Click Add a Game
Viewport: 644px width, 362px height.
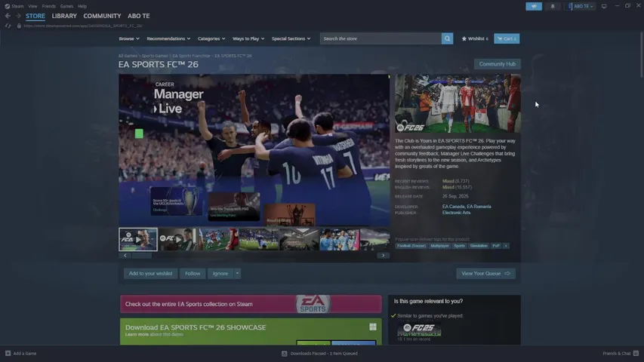click(20, 354)
